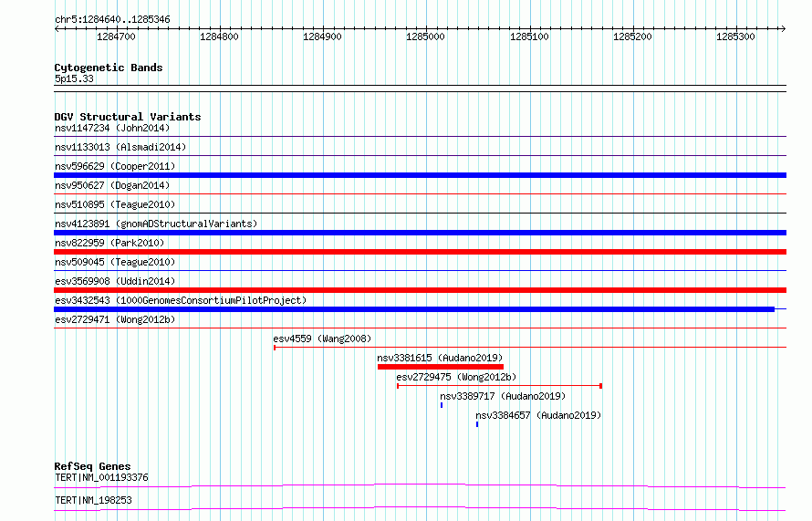Click the blue bar of esv3432543

[x=414, y=309]
